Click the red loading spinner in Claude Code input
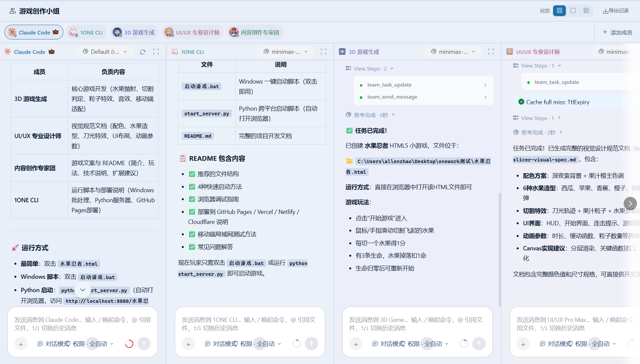This screenshot has height=364, width=640. 129,344
